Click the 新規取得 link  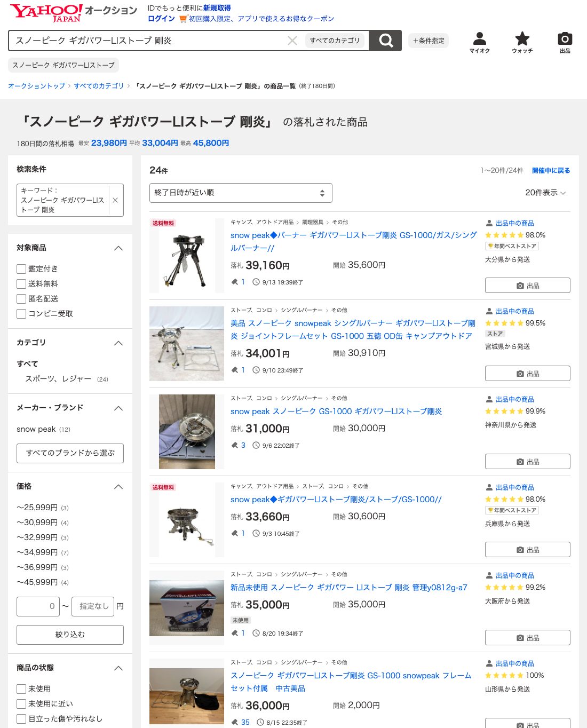click(217, 8)
